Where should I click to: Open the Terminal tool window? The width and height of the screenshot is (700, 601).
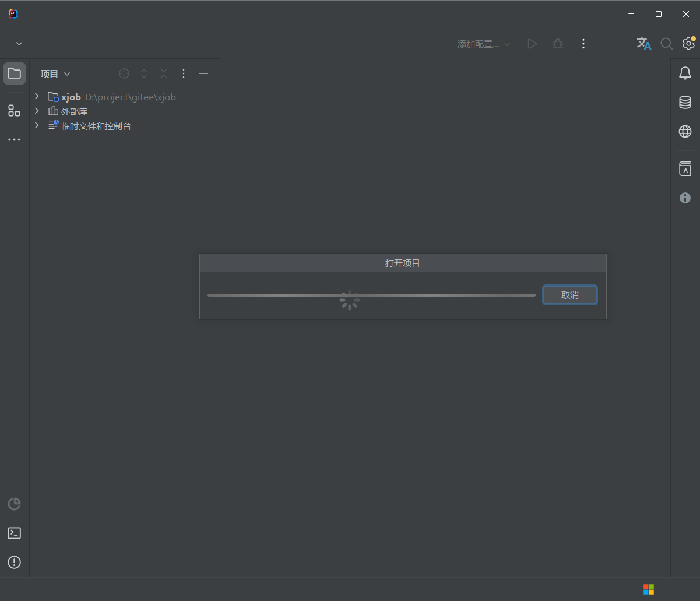pyautogui.click(x=15, y=533)
